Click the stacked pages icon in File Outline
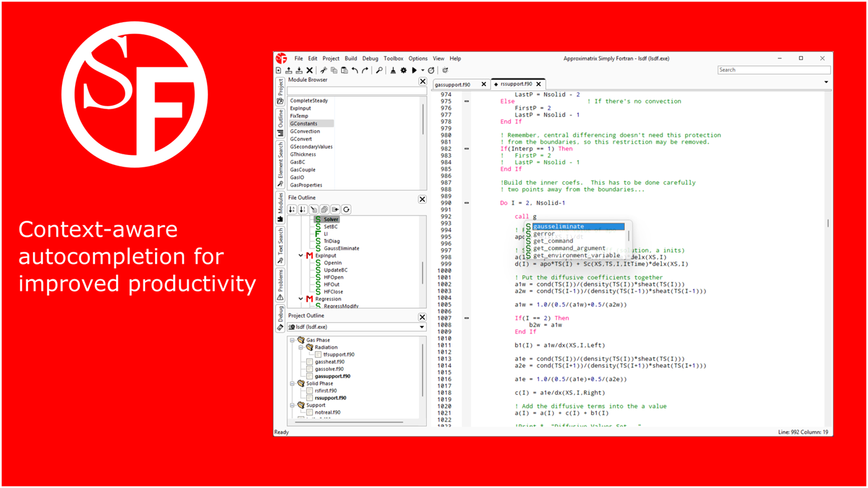 tap(324, 210)
